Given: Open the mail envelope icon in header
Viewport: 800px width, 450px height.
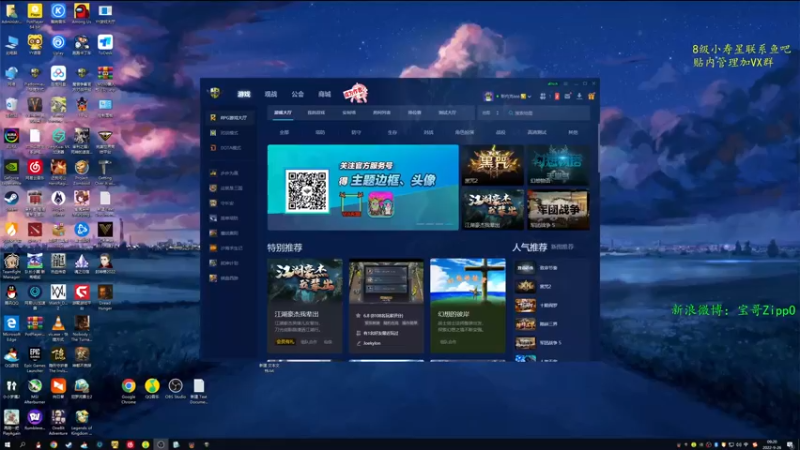Looking at the screenshot, I should [x=567, y=96].
